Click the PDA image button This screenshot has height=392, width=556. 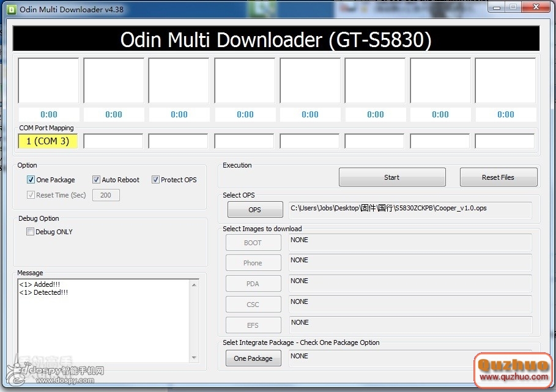click(x=253, y=283)
